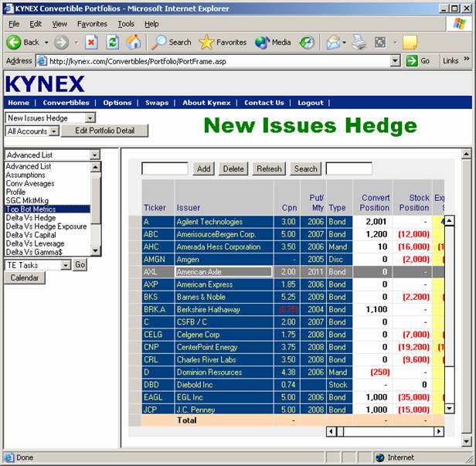Click the Refresh button above the table
476x466 pixels.
[x=269, y=168]
